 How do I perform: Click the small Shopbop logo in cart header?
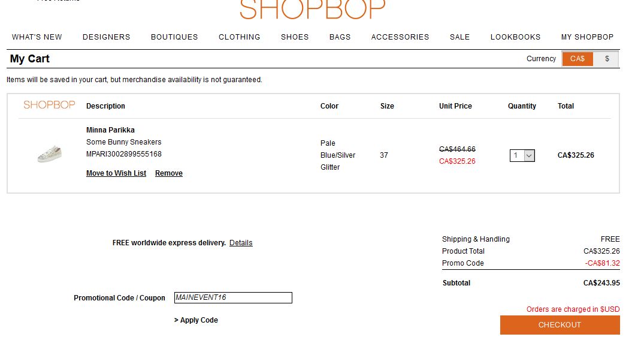coord(49,105)
